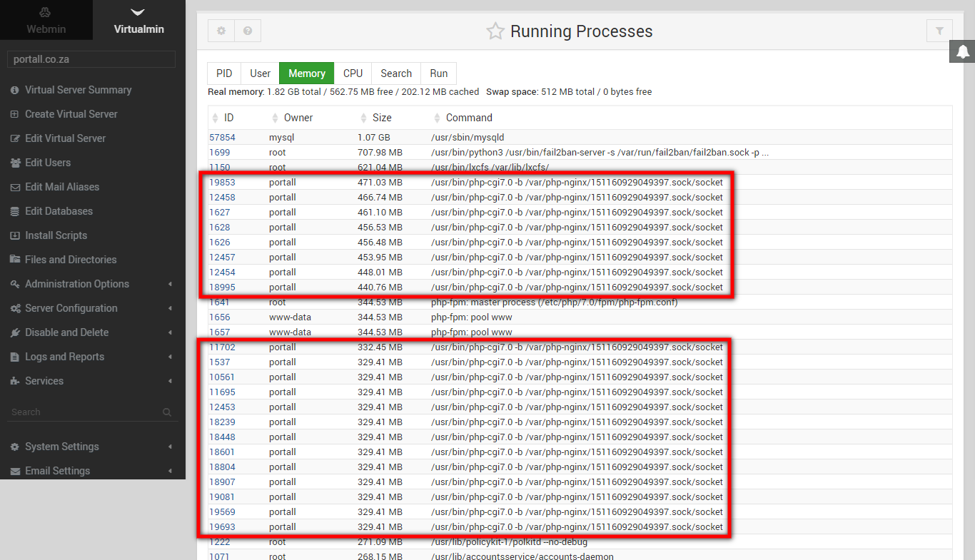This screenshot has width=975, height=560.
Task: Switch to the Virtualmin tab
Action: [x=139, y=20]
